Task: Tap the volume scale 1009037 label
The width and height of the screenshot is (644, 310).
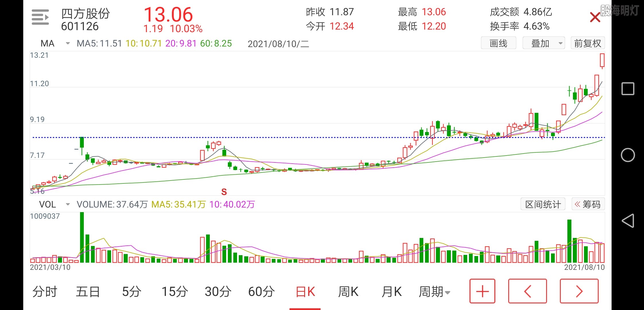Action: coord(45,216)
